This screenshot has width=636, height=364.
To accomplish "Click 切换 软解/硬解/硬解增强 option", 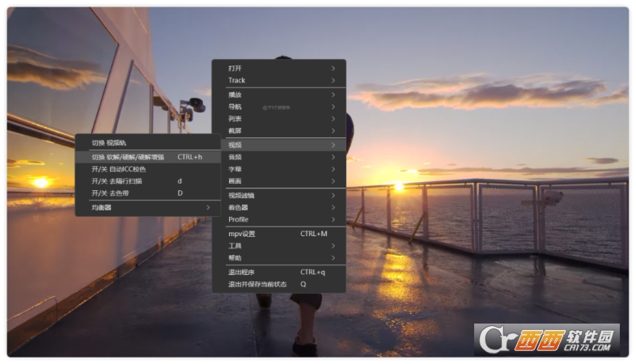I will (x=148, y=157).
